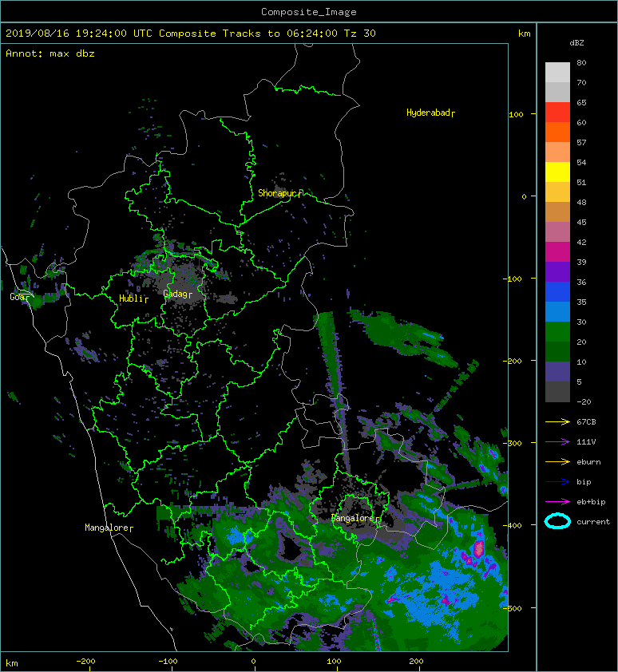This screenshot has width=618, height=672.
Task: Click the km unit label at bottom left
Action: 12,663
